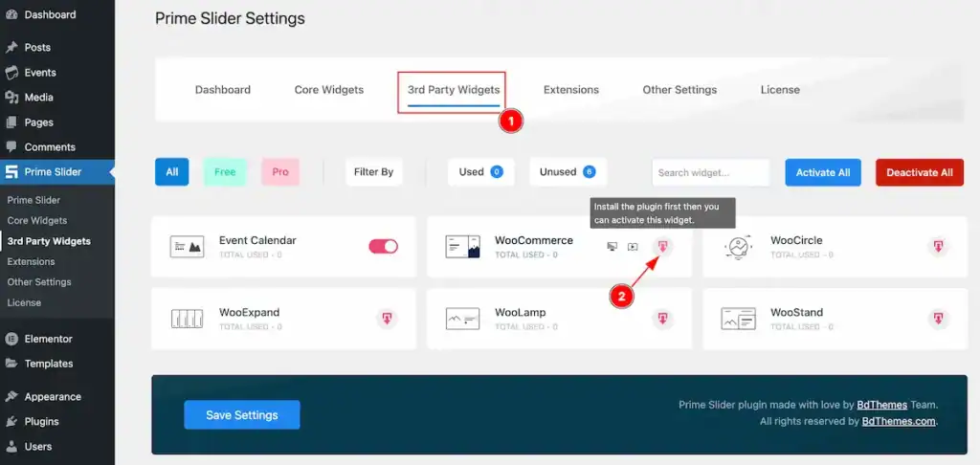Click the WooCommerce install plugin icon
This screenshot has height=465, width=980.
(x=663, y=247)
